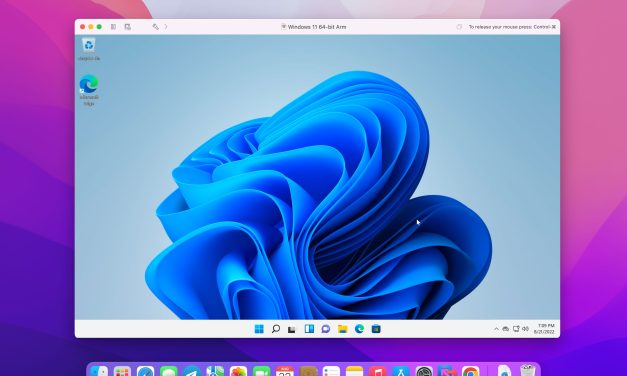The image size is (627, 376).
Task: Open Launchpad from the macOS Dock
Action: point(122,371)
